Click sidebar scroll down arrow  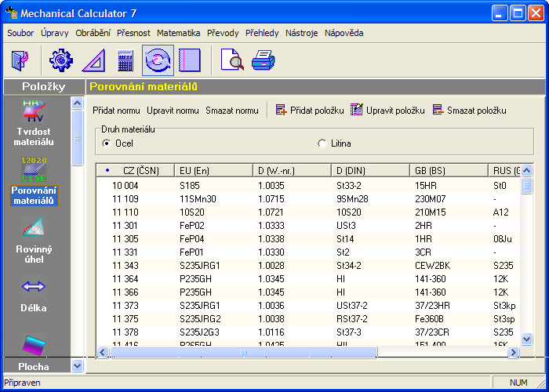(77, 366)
